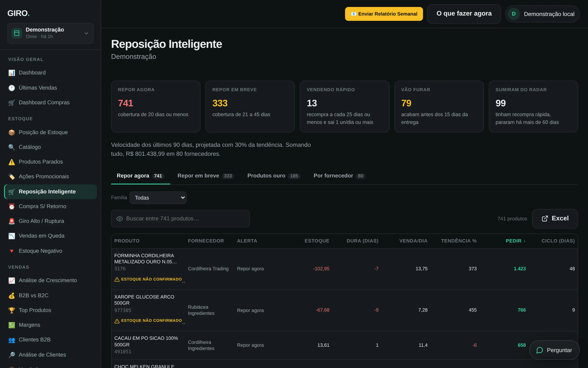588x368 pixels.
Task: Click Vendas em Queda chart icon
Action: pyautogui.click(x=12, y=236)
